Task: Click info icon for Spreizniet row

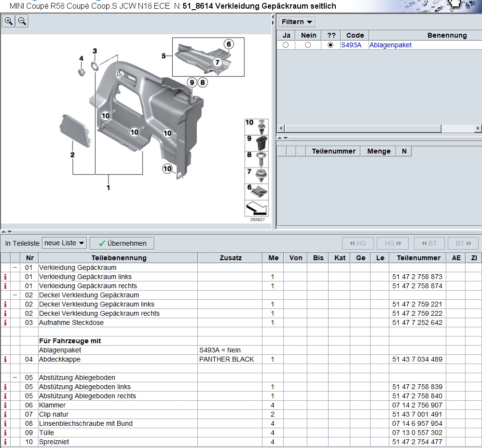Action: (x=6, y=442)
